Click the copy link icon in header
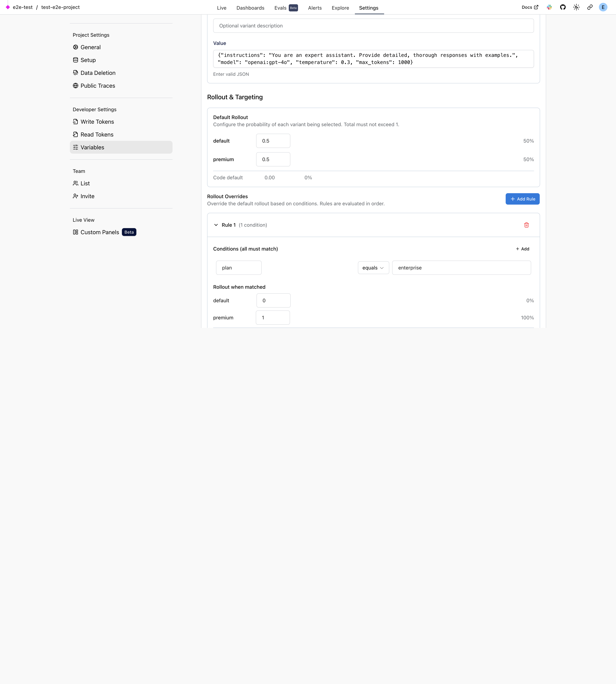 590,7
